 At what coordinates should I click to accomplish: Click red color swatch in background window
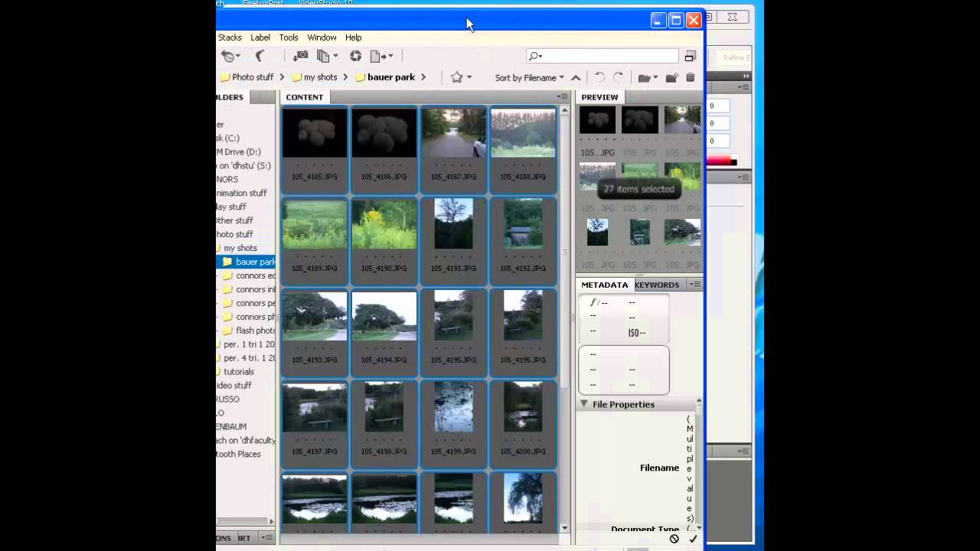[x=718, y=160]
